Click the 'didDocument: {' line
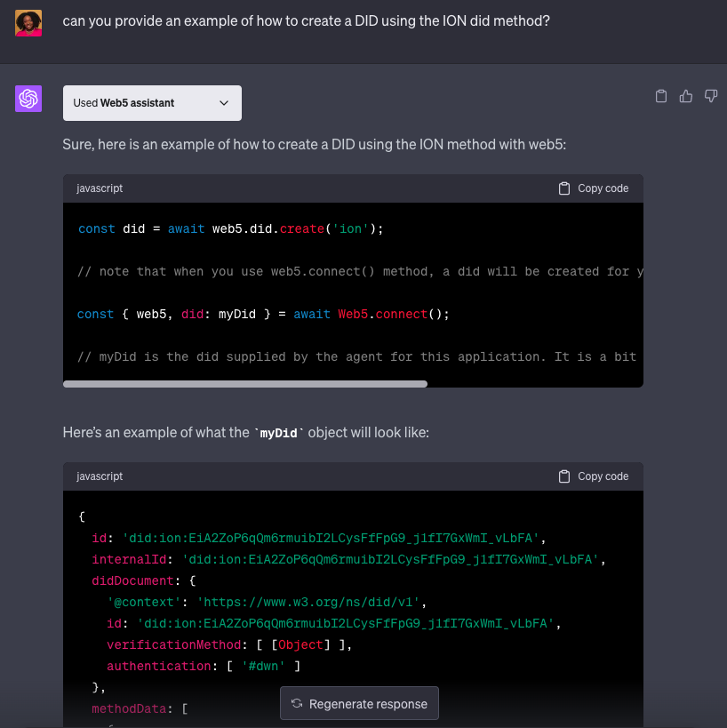Viewport: 727px width, 728px height. (x=144, y=580)
